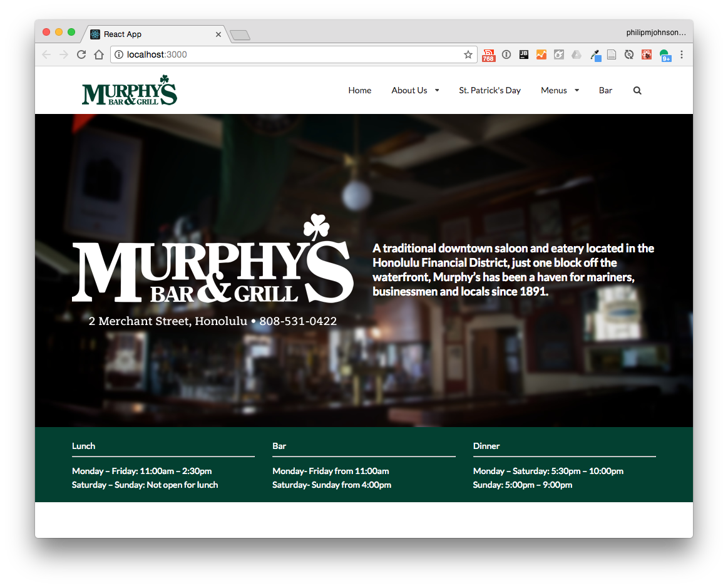728x588 pixels.
Task: Click the JetBrains JB extension icon
Action: click(x=524, y=54)
